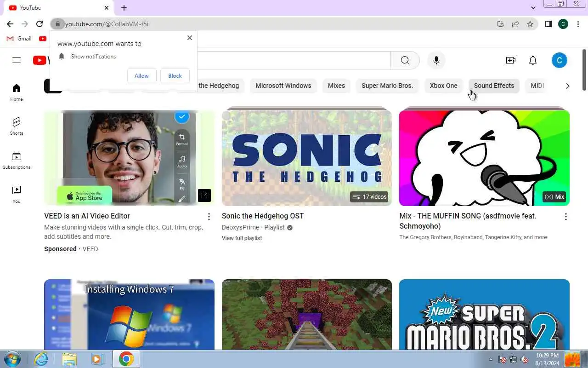
Task: Click the page vertical scrollbar
Action: click(x=584, y=69)
